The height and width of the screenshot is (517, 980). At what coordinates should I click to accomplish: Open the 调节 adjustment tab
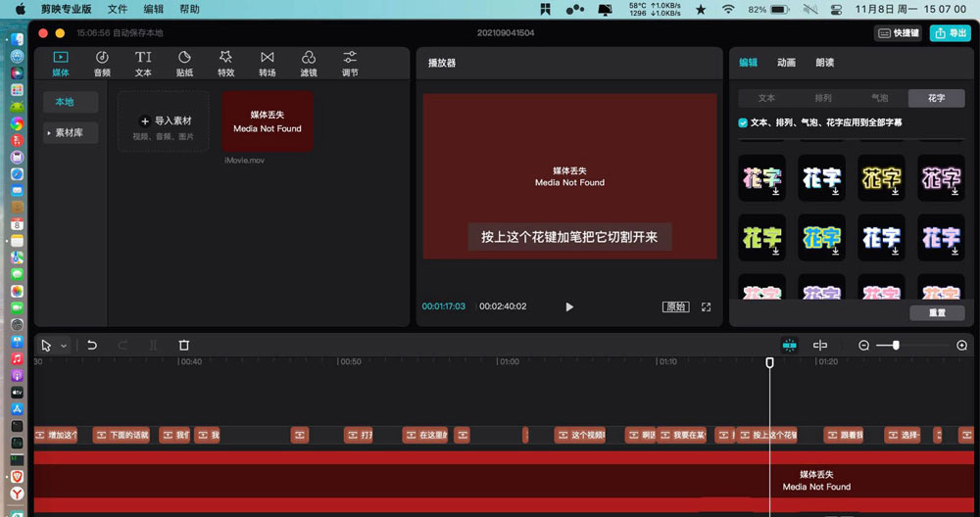coord(350,64)
